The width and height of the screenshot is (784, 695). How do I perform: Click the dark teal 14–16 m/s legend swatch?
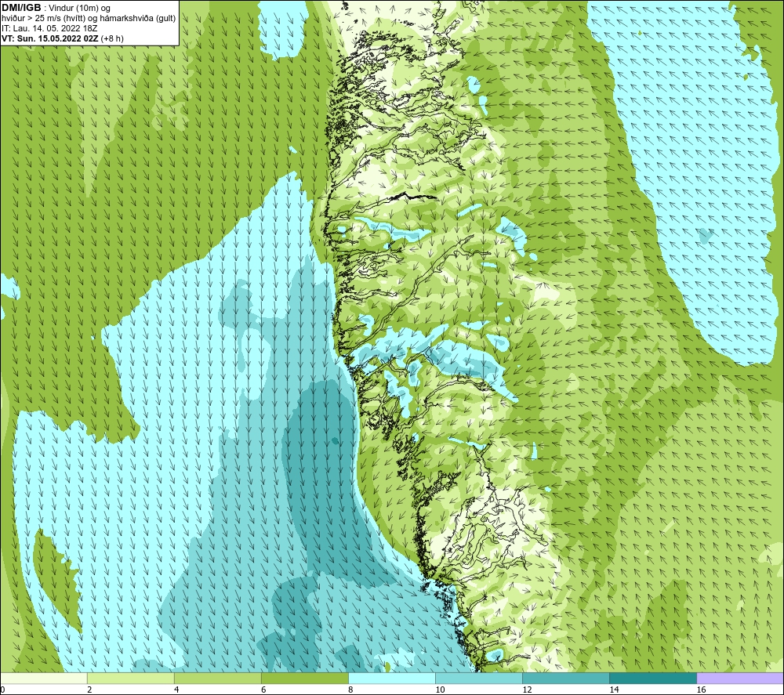point(652,678)
